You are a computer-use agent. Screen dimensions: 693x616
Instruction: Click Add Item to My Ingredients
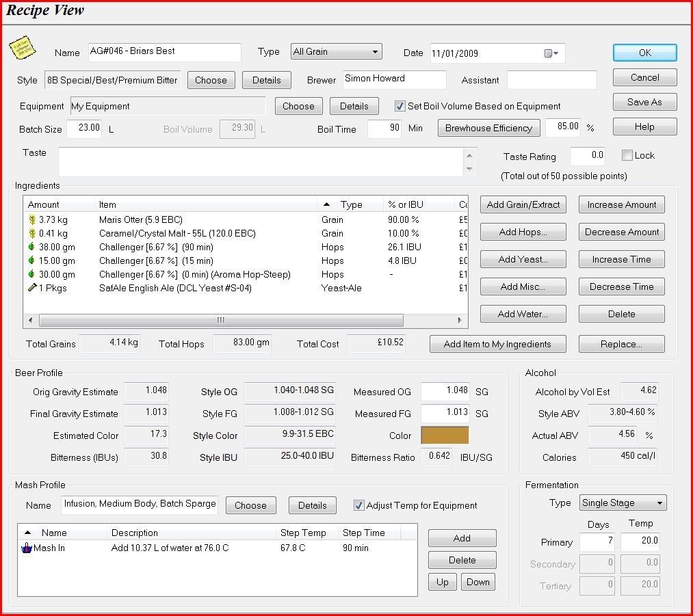tap(497, 344)
